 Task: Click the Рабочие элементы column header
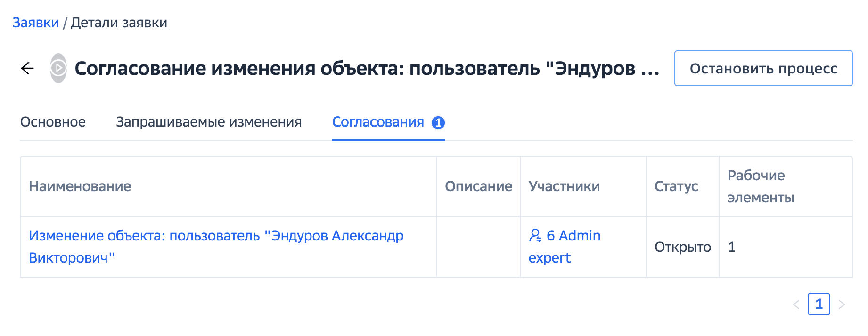pyautogui.click(x=761, y=186)
